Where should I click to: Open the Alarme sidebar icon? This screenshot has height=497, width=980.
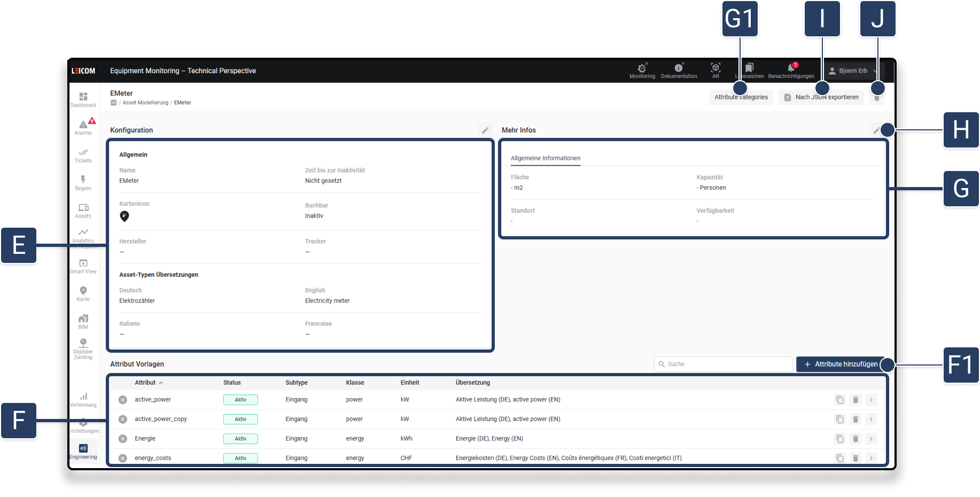coord(83,126)
